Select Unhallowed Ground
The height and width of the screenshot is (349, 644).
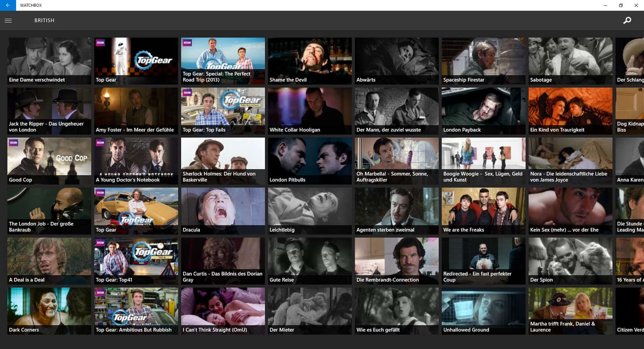pyautogui.click(x=483, y=311)
